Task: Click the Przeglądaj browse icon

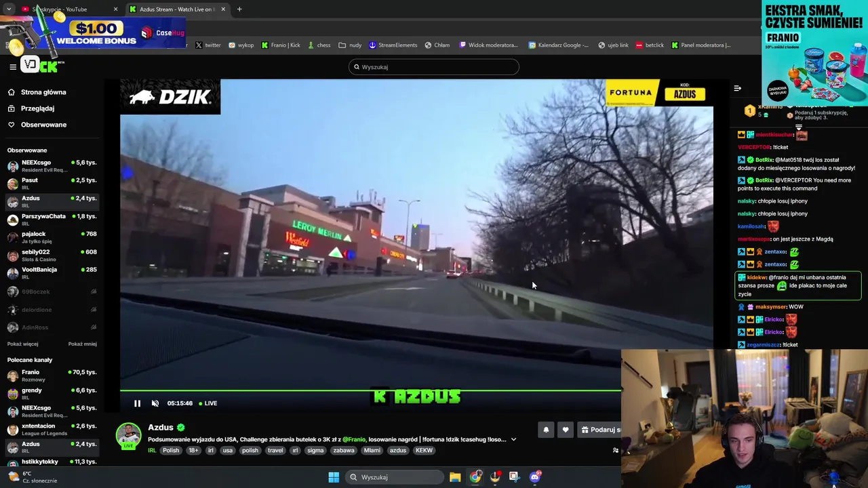Action: coord(12,108)
